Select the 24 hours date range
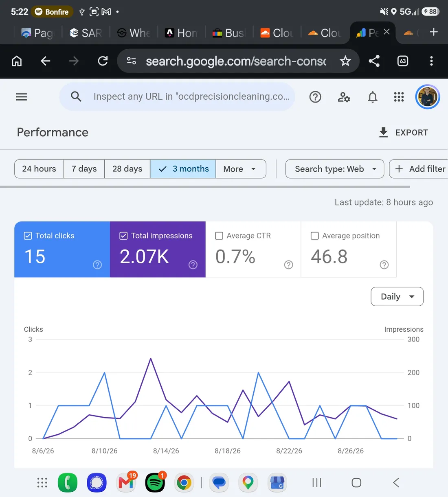 [39, 169]
